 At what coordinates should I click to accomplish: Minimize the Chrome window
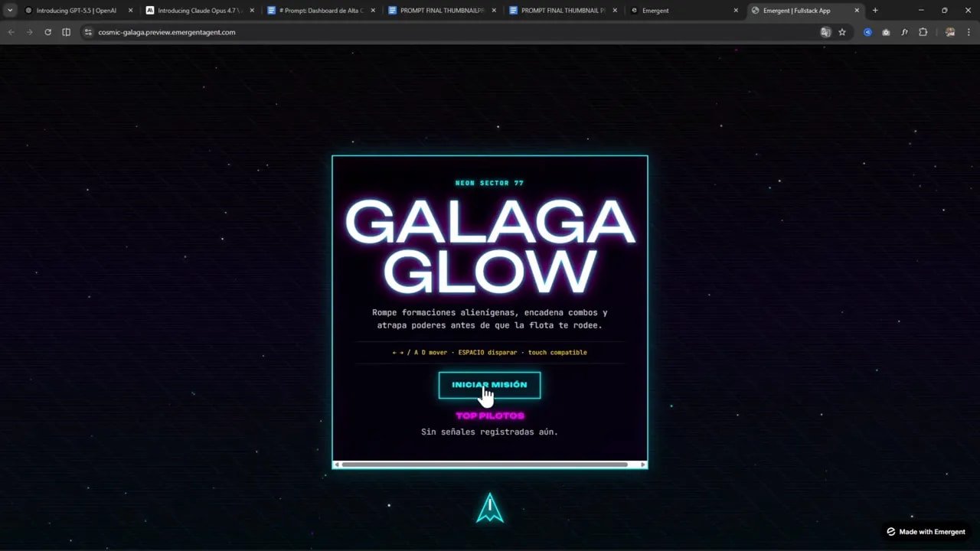(921, 11)
